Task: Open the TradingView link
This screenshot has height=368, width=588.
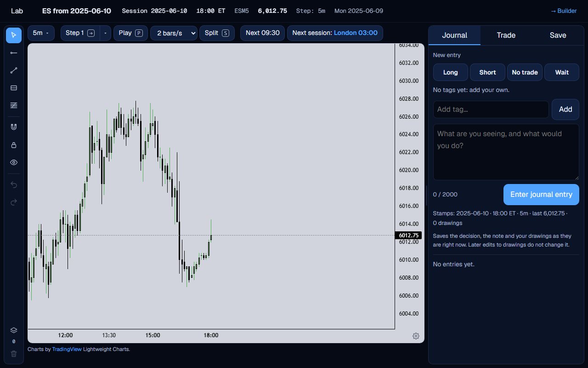Action: [67, 349]
